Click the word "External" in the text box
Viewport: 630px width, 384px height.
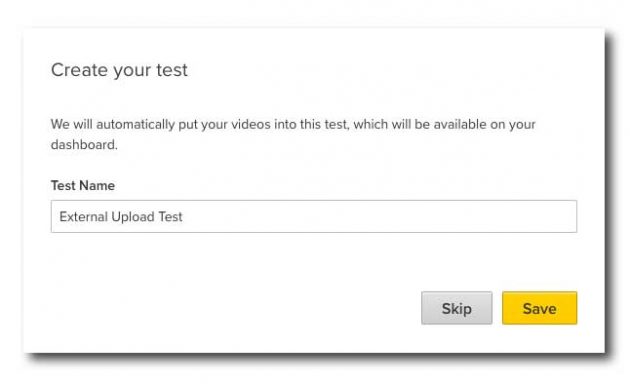coord(84,217)
